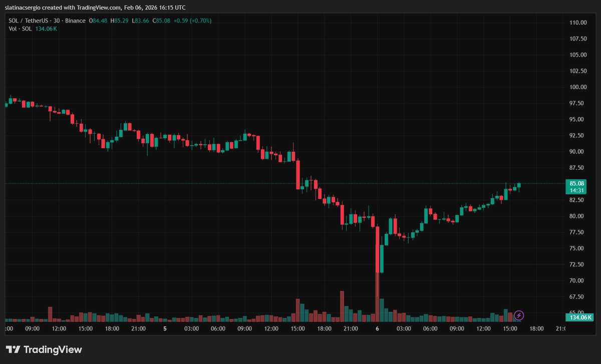Click the 110.00 price axis label
Image resolution: width=601 pixels, height=364 pixels.
pyautogui.click(x=578, y=23)
